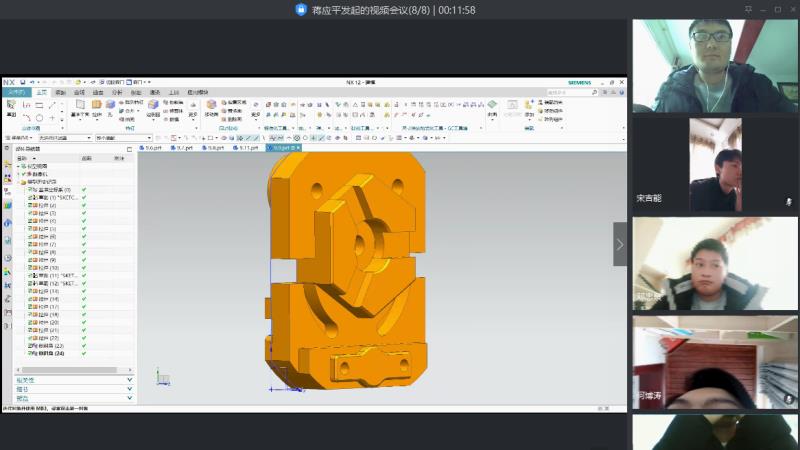Click the Hole feature cube icon
This screenshot has width=800, height=450.
pyautogui.click(x=110, y=105)
